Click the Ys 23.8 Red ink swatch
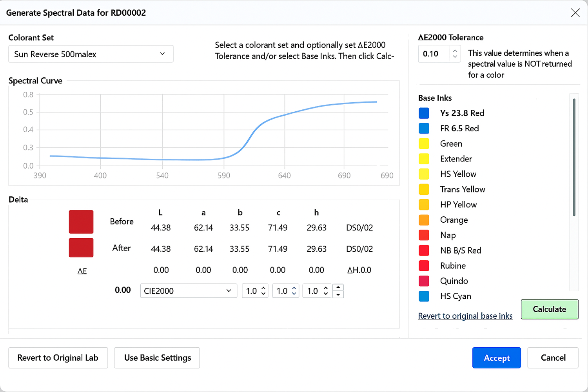Image resolution: width=588 pixels, height=392 pixels. pos(424,113)
